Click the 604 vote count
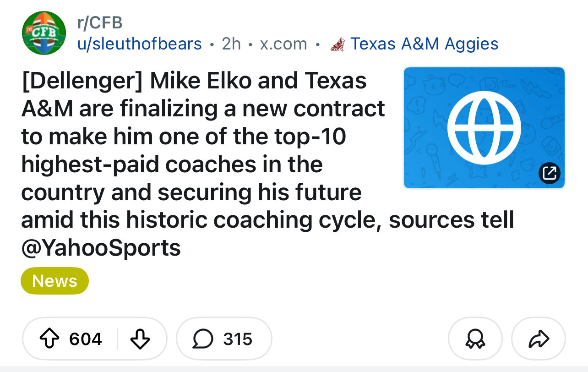The height and width of the screenshot is (372, 588). click(x=86, y=339)
